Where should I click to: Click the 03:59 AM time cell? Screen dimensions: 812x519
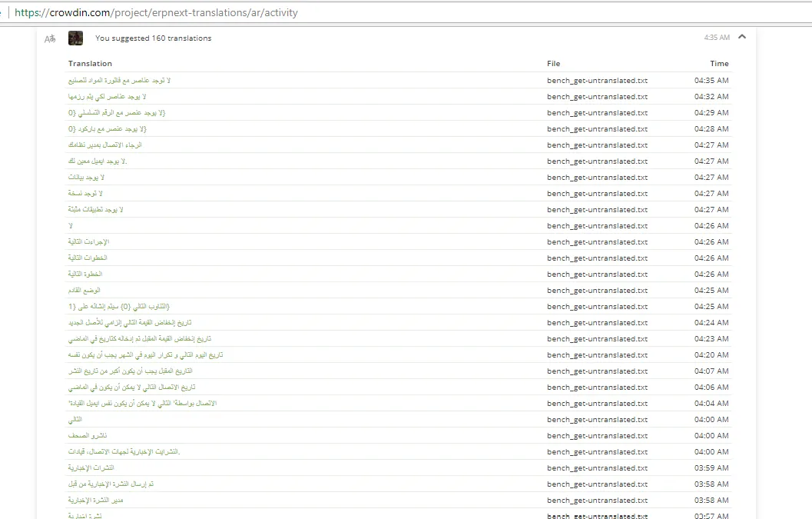(x=711, y=467)
